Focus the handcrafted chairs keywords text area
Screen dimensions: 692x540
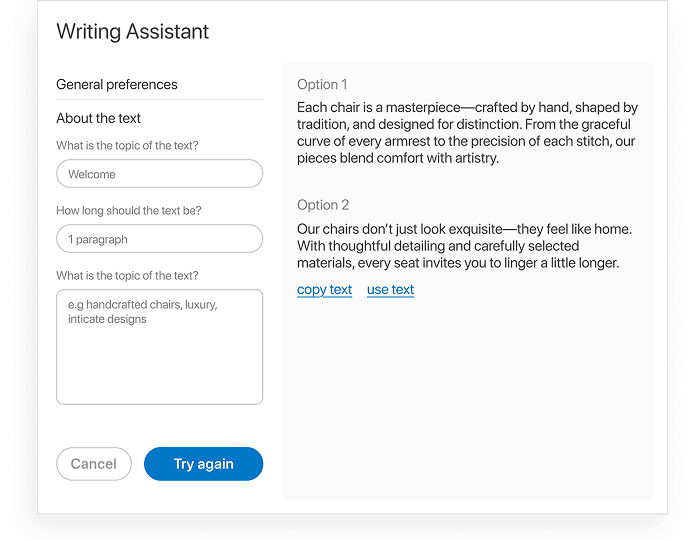159,347
